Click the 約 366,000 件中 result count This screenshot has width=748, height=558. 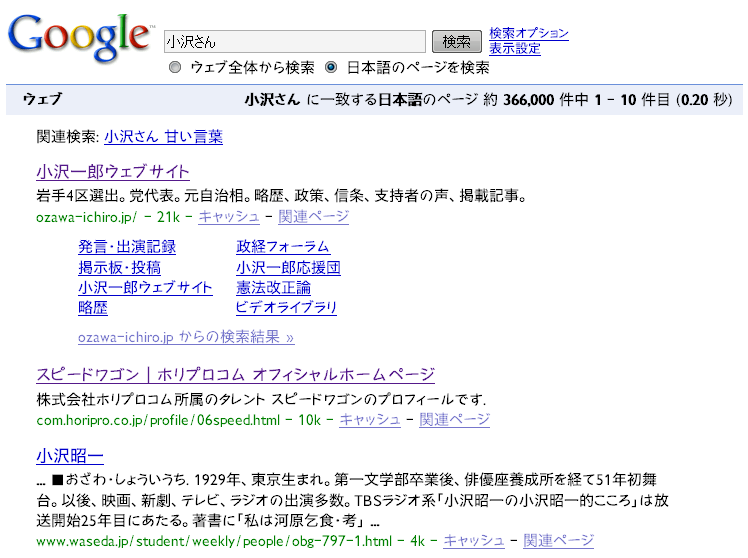(535, 100)
